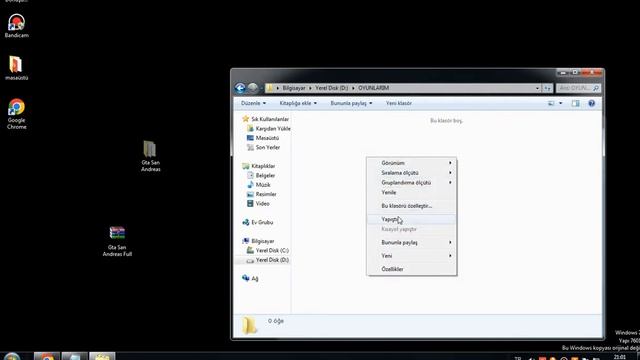
Task: Go back with the Explorer back arrow
Action: pos(240,88)
